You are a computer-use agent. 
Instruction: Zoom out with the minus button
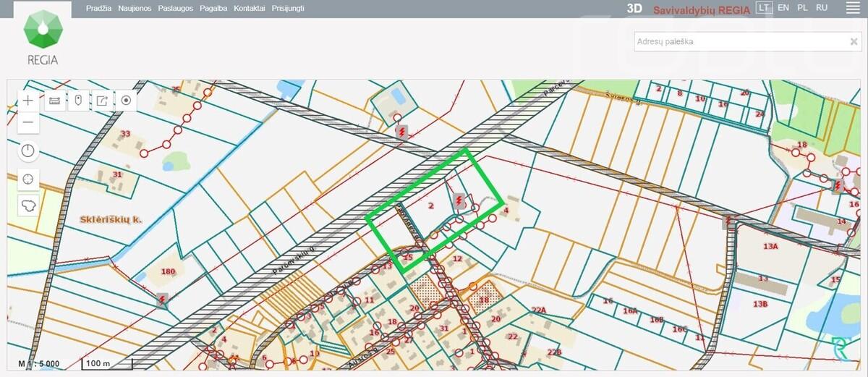point(28,122)
